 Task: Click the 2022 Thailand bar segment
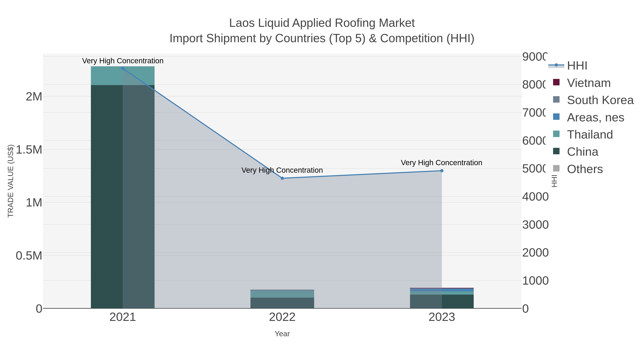282,294
